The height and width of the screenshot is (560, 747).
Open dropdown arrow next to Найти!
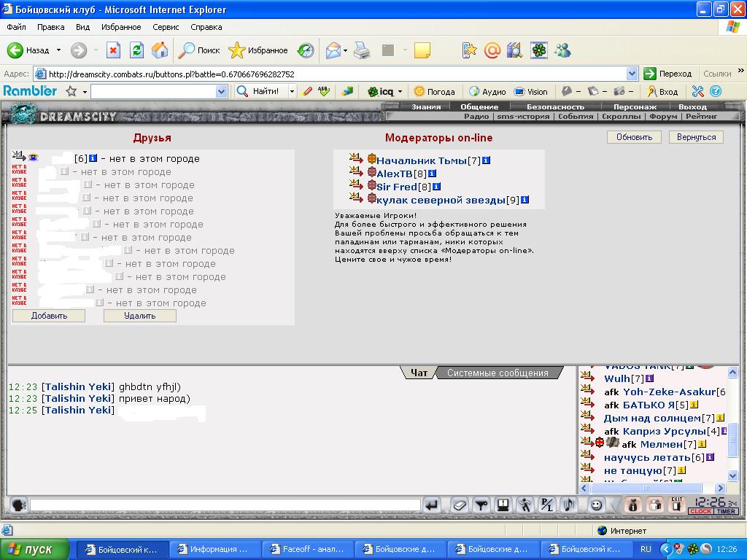pos(292,91)
